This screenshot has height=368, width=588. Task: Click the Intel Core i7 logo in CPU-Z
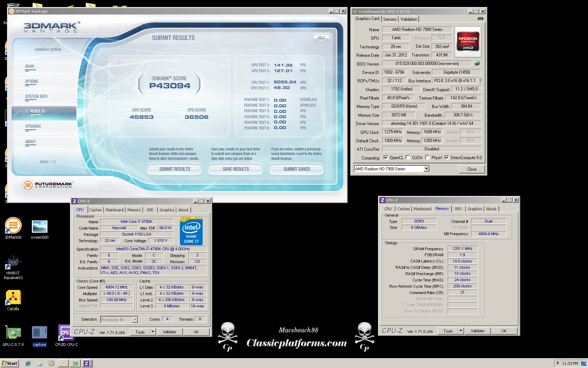tap(191, 231)
